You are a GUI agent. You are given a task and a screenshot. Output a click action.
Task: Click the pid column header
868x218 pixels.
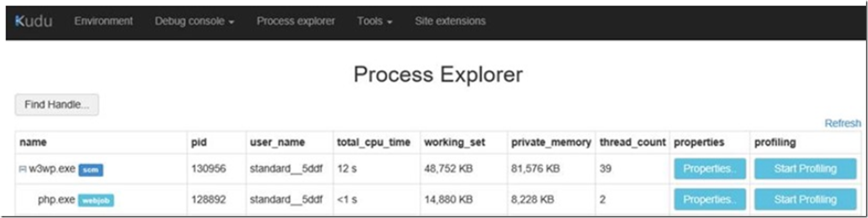(199, 142)
